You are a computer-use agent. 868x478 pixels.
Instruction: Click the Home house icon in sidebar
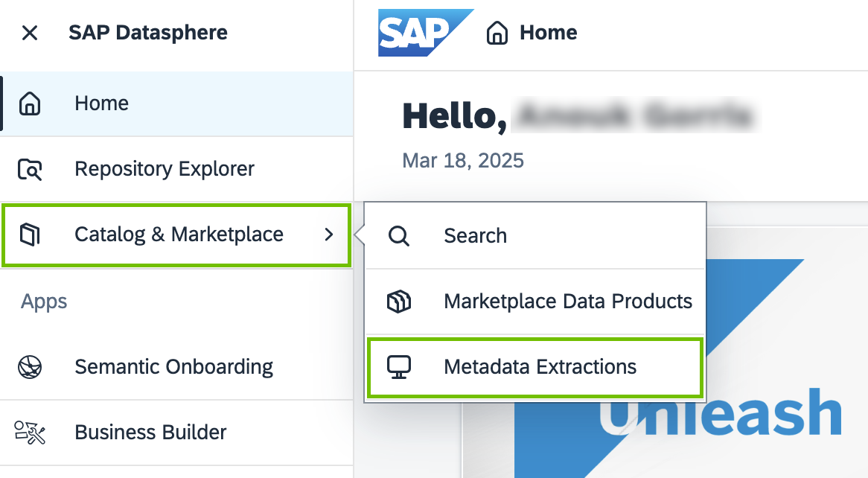[x=30, y=103]
